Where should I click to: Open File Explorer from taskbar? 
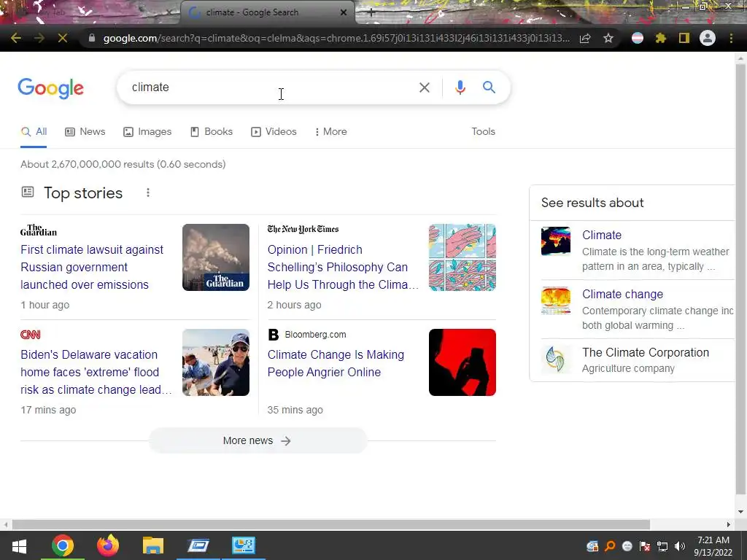coord(153,545)
